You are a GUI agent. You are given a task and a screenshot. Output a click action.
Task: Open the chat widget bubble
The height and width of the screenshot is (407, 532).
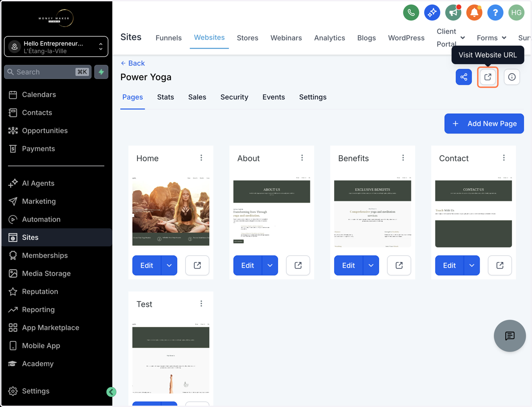pyautogui.click(x=510, y=336)
